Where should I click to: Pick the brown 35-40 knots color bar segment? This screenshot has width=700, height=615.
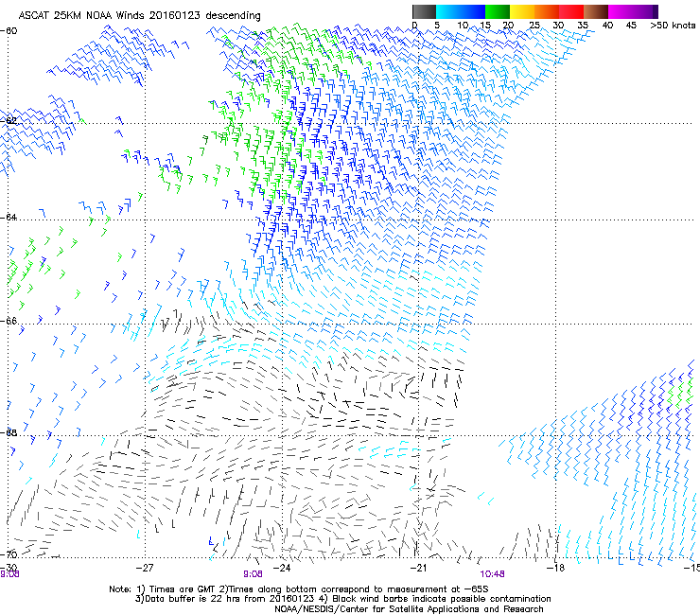click(596, 11)
